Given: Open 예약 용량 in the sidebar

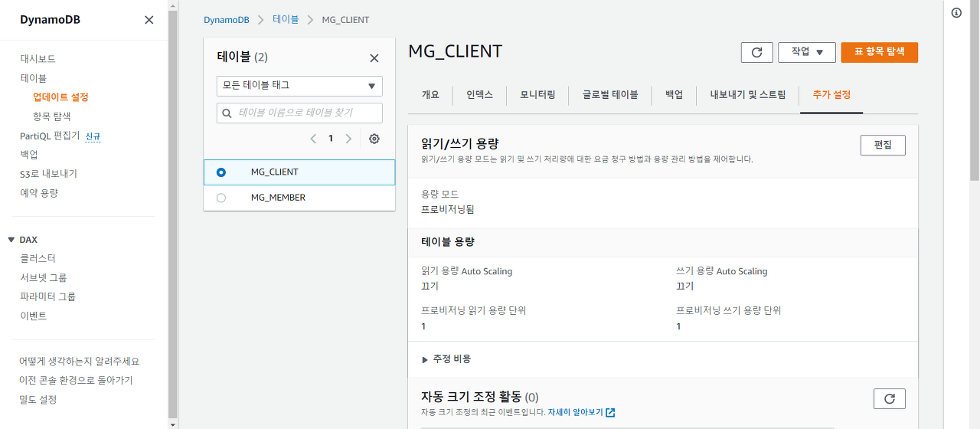Looking at the screenshot, I should [39, 193].
